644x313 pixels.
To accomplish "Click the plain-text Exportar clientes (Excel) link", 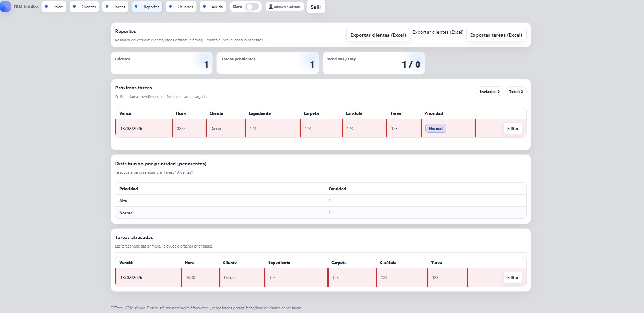I will [x=438, y=32].
